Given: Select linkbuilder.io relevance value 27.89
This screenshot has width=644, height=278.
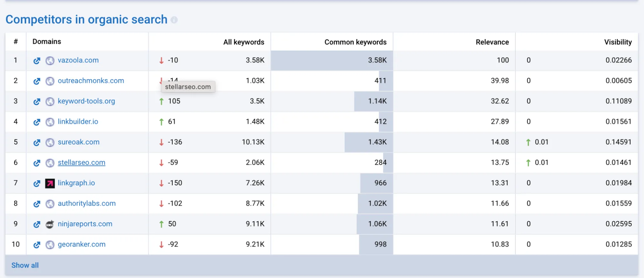Looking at the screenshot, I should [500, 122].
